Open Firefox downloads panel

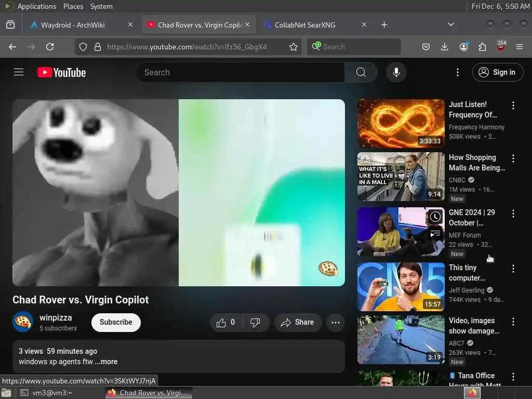[445, 47]
